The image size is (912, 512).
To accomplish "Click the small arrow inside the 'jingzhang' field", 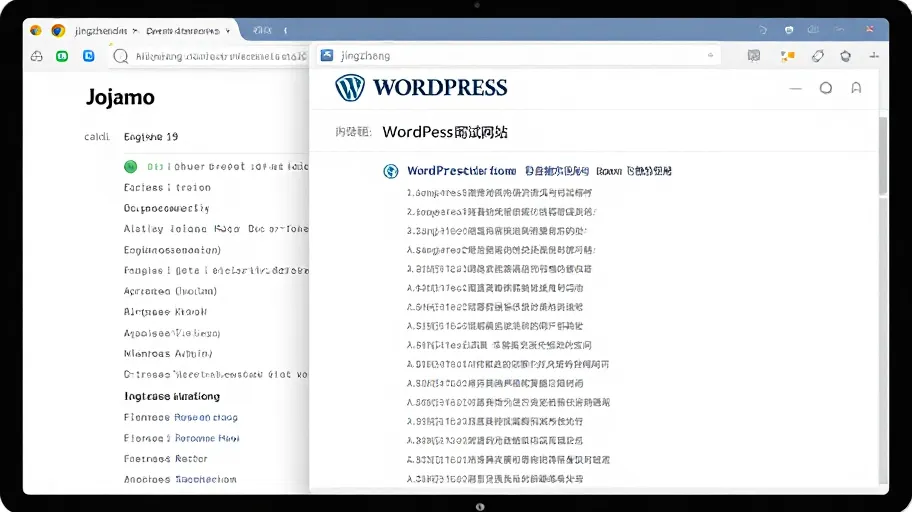I will (x=711, y=55).
